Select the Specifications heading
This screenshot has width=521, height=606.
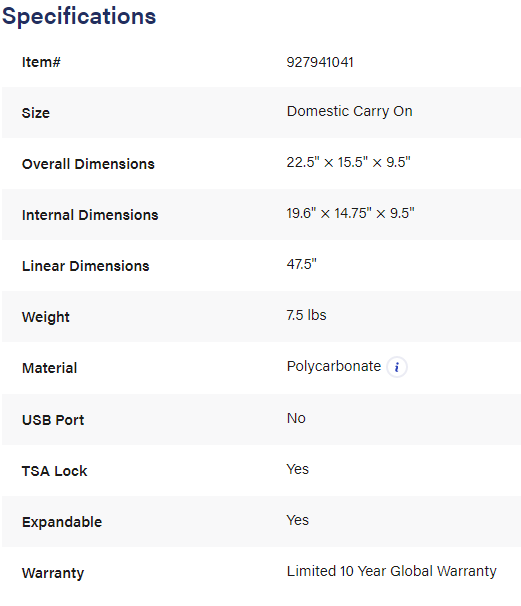(x=79, y=17)
